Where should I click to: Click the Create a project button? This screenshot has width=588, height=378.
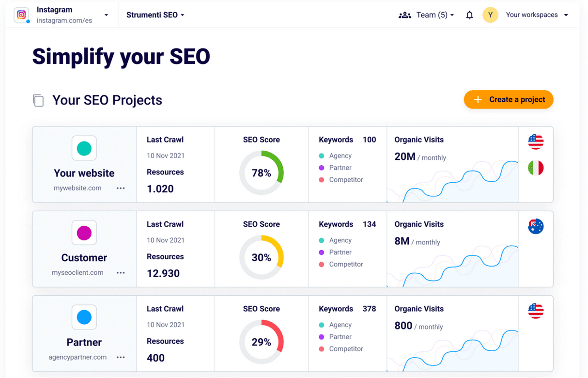click(x=509, y=99)
